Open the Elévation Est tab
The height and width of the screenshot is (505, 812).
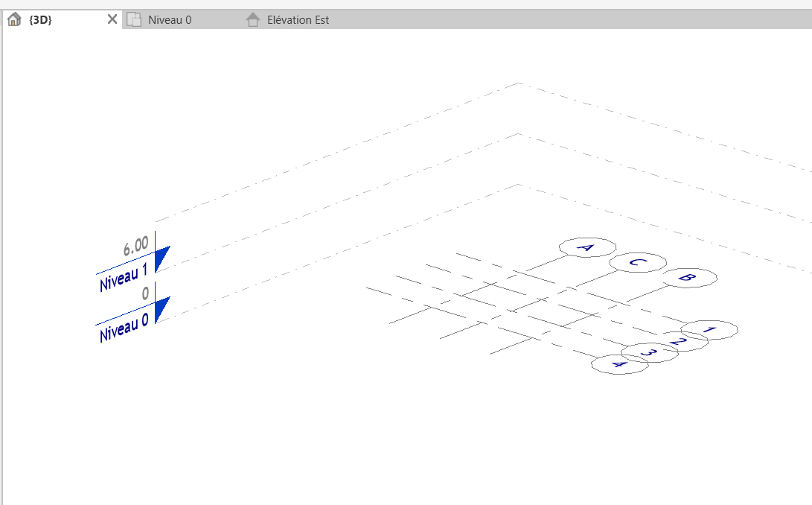pyautogui.click(x=298, y=19)
